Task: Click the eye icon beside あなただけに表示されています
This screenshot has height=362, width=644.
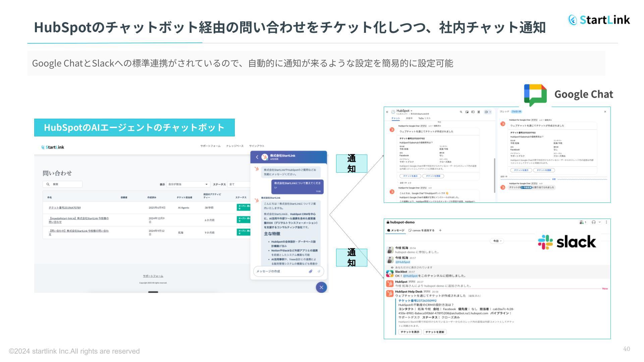Action: 392,267
